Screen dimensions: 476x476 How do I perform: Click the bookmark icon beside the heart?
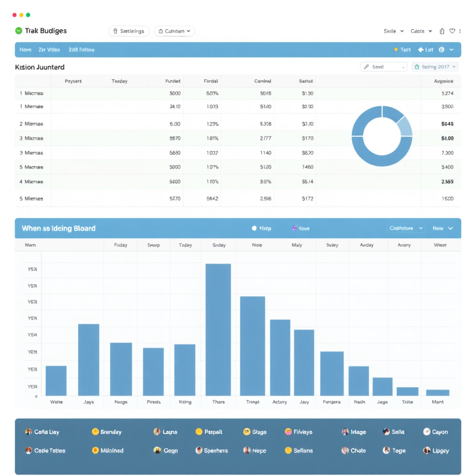(442, 31)
